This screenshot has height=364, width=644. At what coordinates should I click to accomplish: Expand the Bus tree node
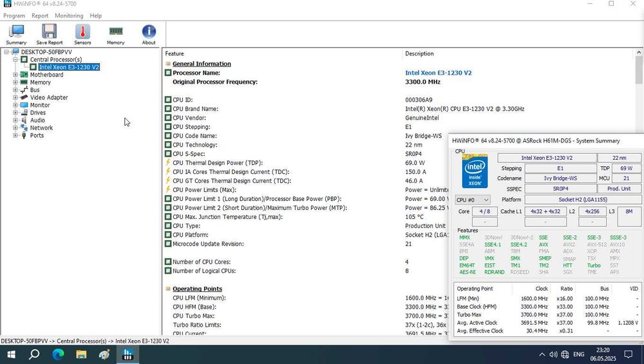(x=15, y=90)
